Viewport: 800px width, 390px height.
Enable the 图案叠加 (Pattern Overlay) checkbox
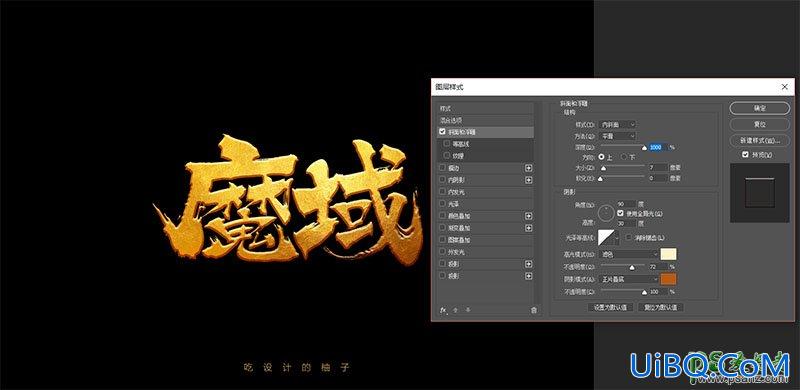(442, 240)
